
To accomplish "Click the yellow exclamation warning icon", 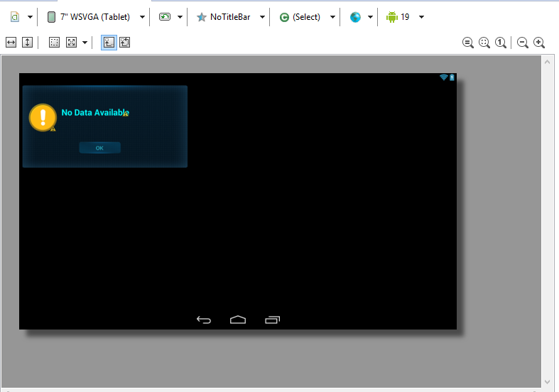I will pyautogui.click(x=43, y=117).
